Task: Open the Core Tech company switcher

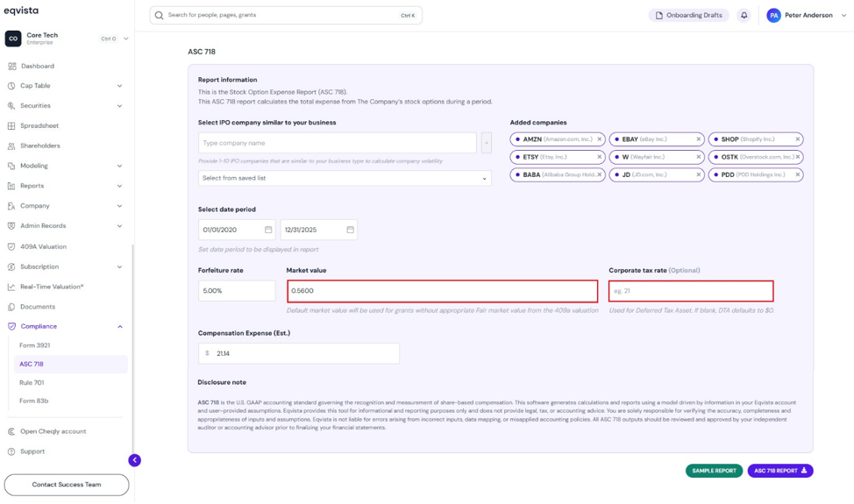Action: click(67, 39)
